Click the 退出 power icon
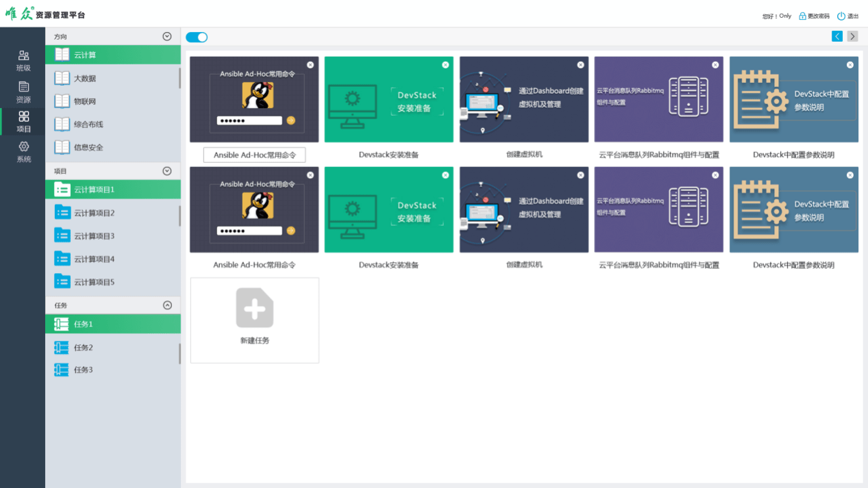 click(841, 16)
